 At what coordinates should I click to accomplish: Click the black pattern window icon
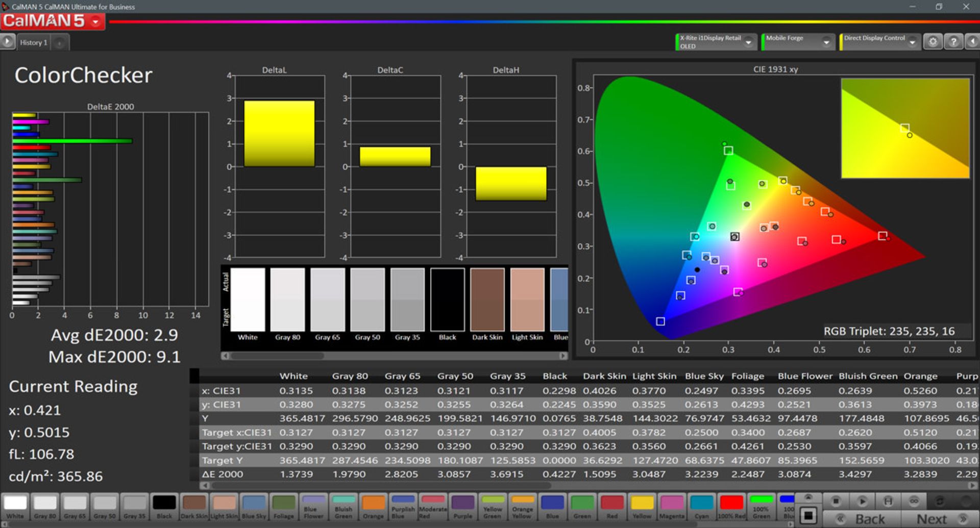tap(808, 516)
